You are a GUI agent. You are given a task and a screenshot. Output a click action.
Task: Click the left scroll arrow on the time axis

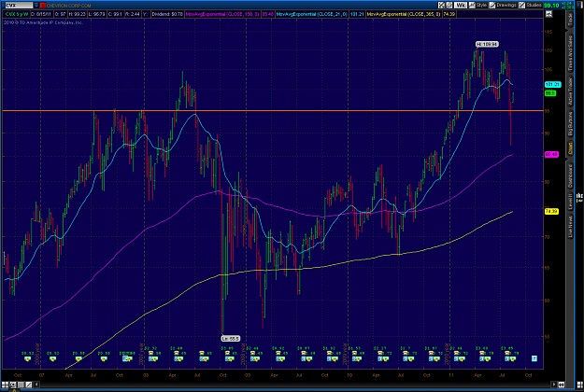coord(36,385)
